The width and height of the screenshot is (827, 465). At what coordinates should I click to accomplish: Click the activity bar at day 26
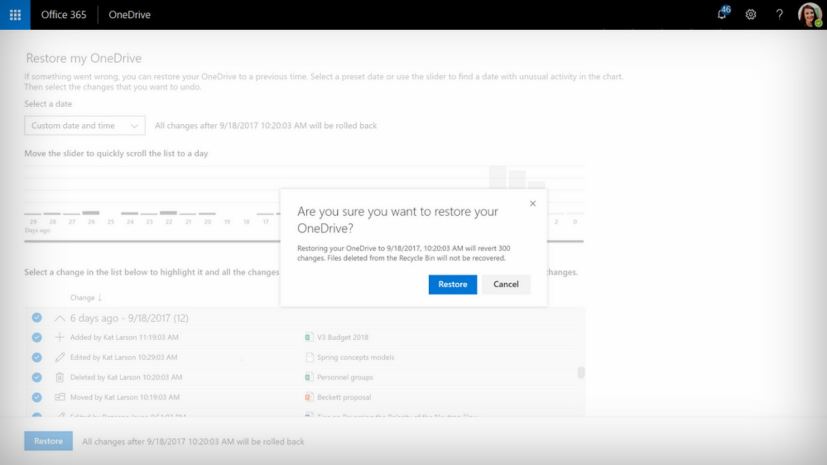tap(91, 213)
